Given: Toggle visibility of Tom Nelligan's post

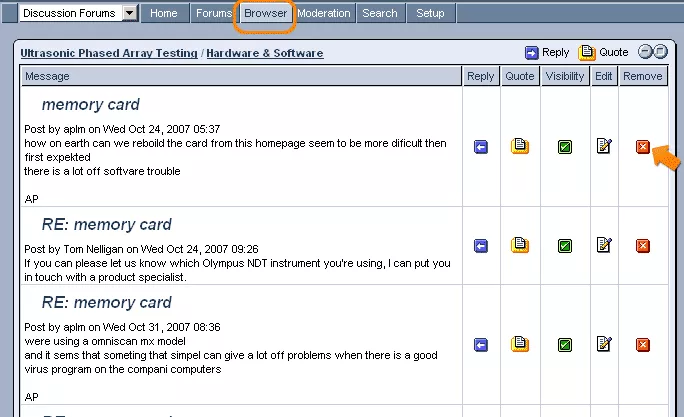Looking at the screenshot, I should pos(565,245).
